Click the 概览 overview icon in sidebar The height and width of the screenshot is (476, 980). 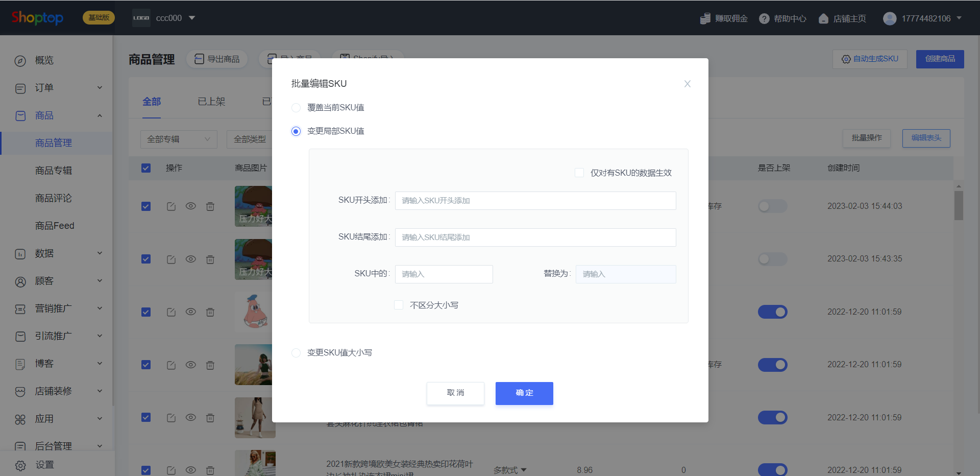[x=20, y=61]
